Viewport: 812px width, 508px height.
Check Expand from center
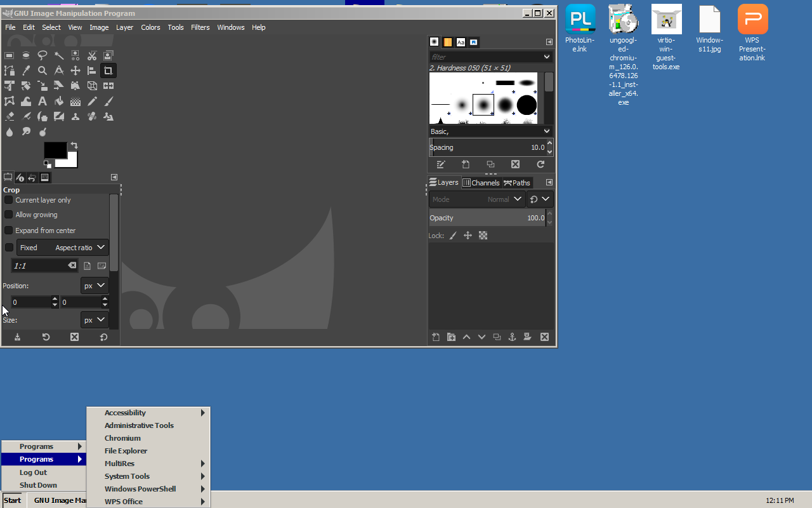pyautogui.click(x=9, y=231)
